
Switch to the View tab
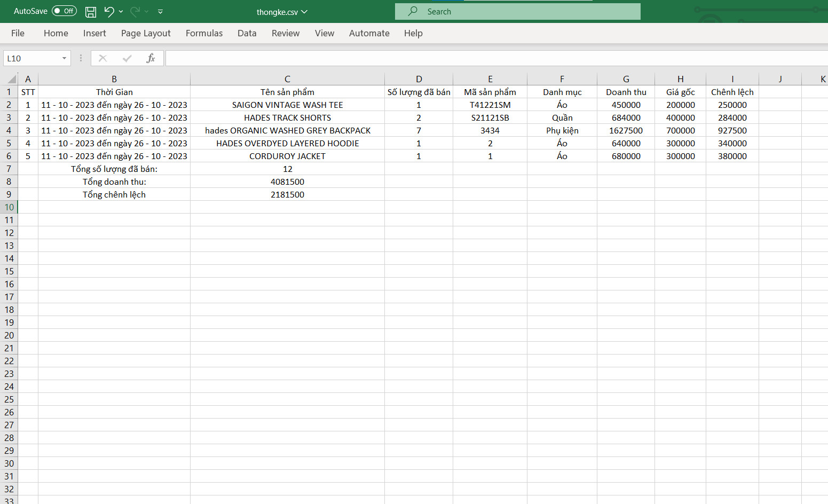(x=325, y=33)
